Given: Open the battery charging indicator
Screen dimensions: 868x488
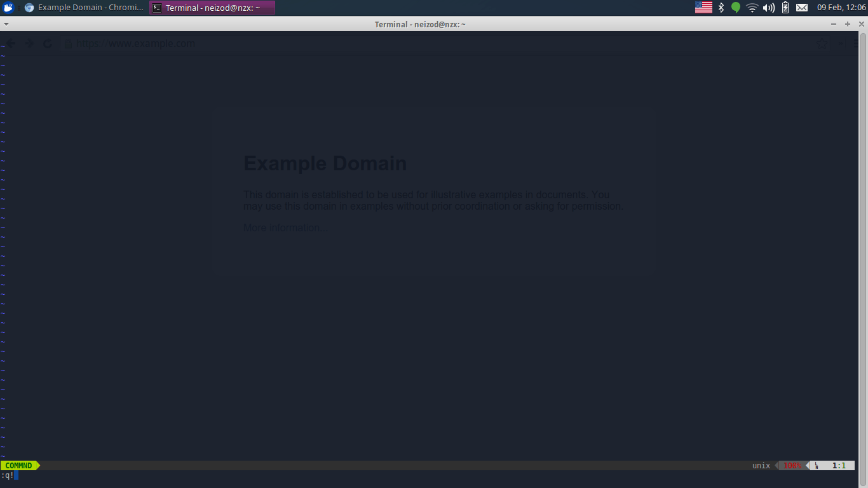Looking at the screenshot, I should (785, 8).
